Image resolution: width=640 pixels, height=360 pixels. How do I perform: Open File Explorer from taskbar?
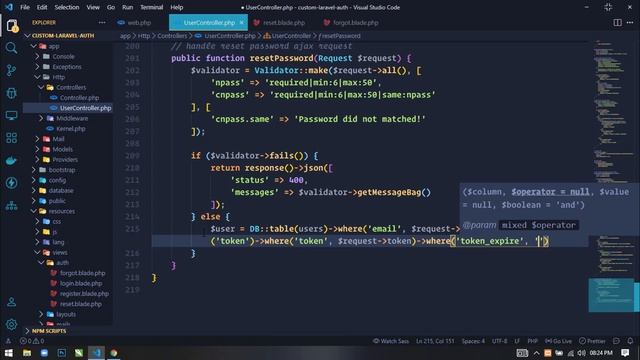pos(27,353)
